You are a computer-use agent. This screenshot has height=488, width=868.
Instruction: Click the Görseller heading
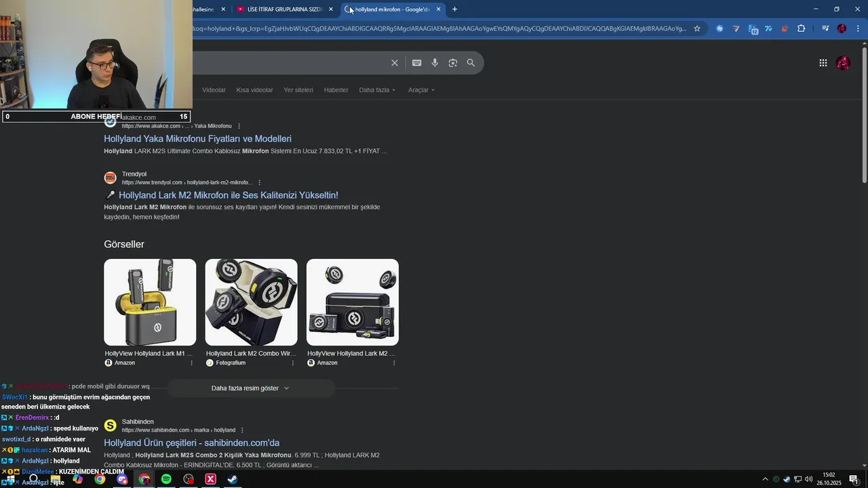(124, 244)
